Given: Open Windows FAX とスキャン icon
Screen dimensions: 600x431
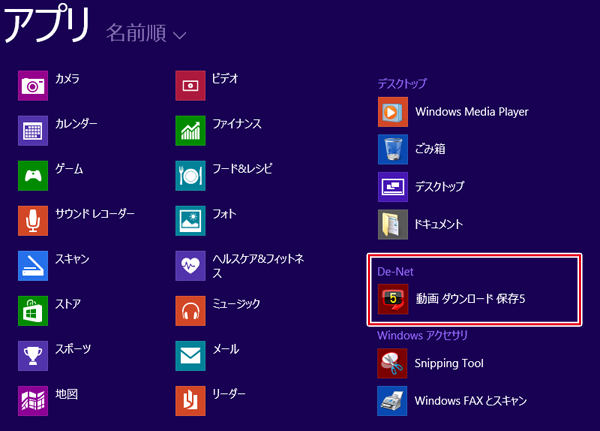Looking at the screenshot, I should tap(392, 401).
